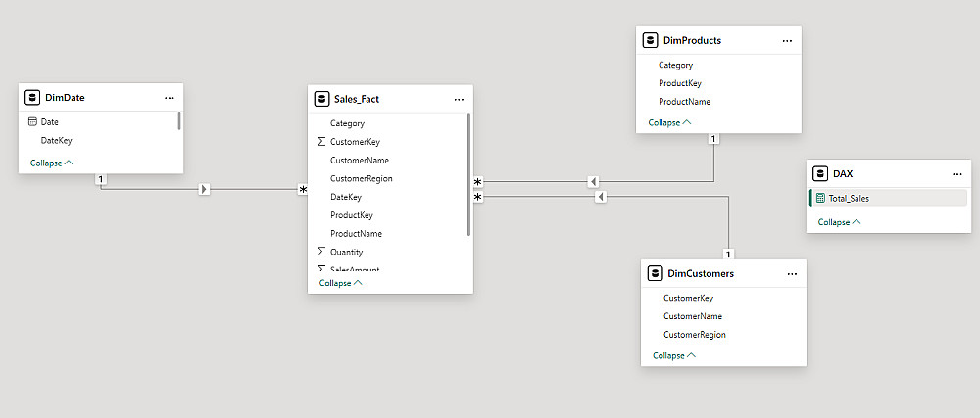
Task: Select the CustomerRegion field in Sales_Fact
Action: (362, 179)
